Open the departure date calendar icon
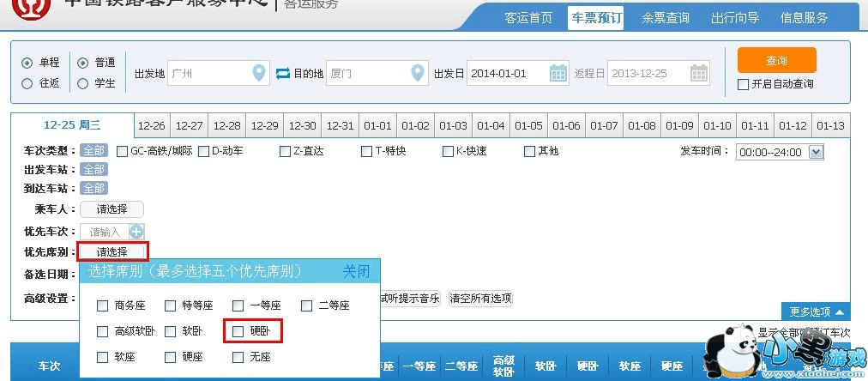 pyautogui.click(x=558, y=73)
